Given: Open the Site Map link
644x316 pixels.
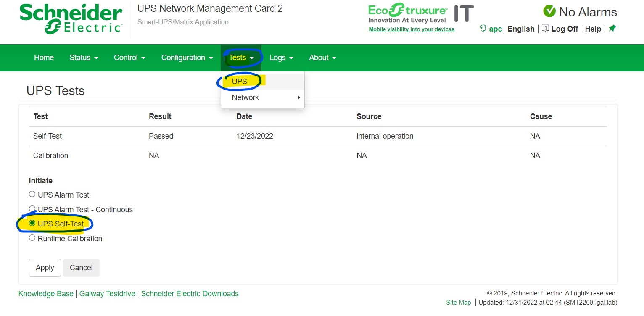Looking at the screenshot, I should click(459, 303).
